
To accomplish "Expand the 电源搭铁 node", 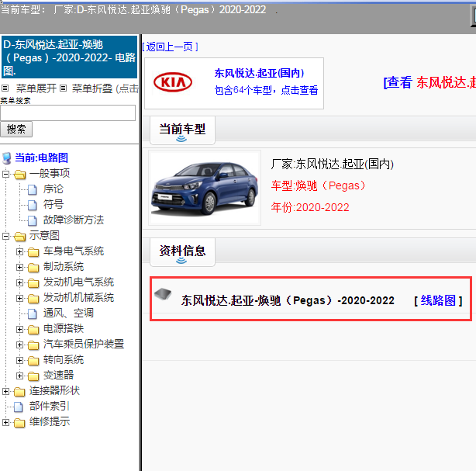I will tap(19, 329).
